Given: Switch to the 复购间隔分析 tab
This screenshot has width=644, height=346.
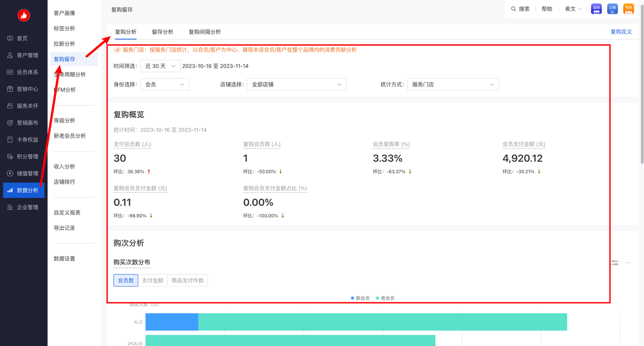Looking at the screenshot, I should 205,32.
